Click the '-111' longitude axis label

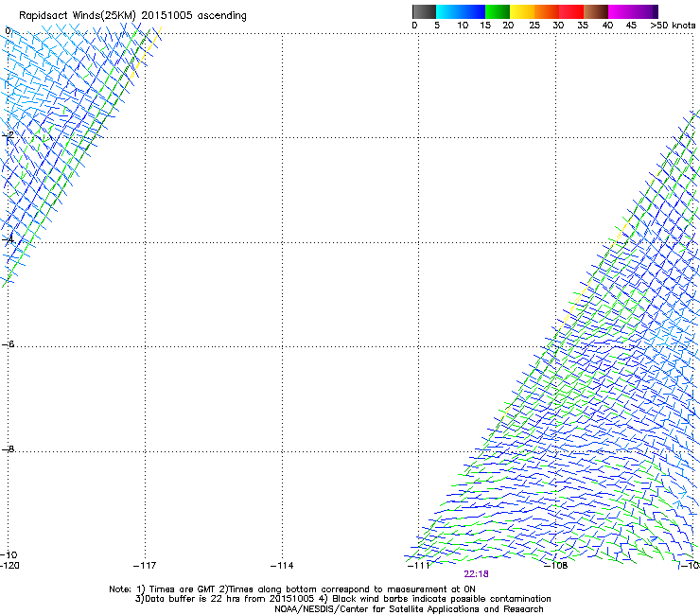418,566
